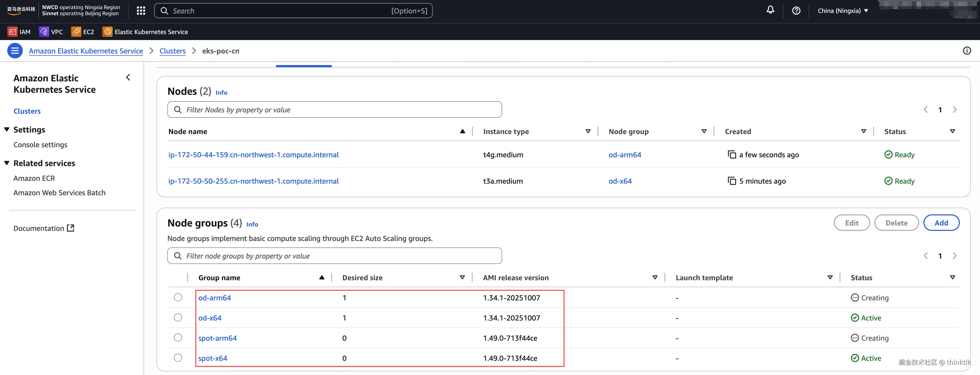
Task: Copy created time for od-arm64 node
Action: (x=732, y=154)
